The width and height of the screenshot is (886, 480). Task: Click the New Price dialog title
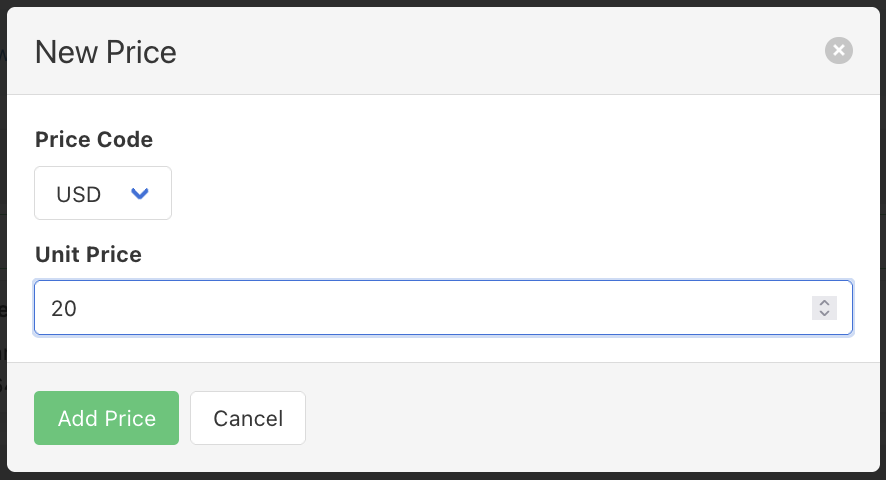[x=106, y=52]
